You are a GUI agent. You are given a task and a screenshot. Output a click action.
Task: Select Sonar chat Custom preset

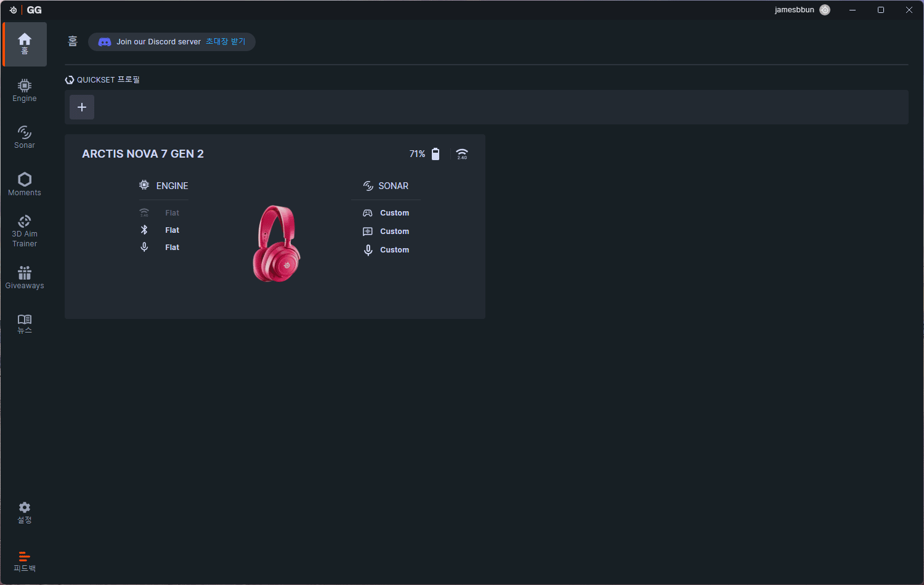click(395, 232)
